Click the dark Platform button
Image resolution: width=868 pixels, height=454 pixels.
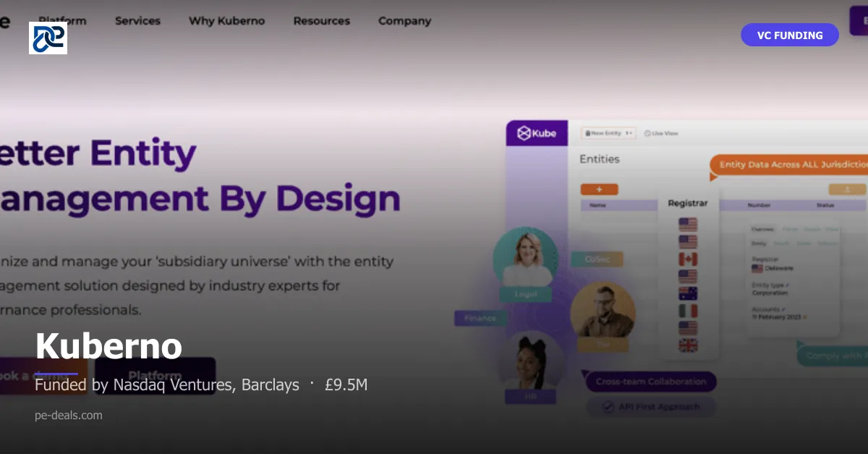click(155, 376)
